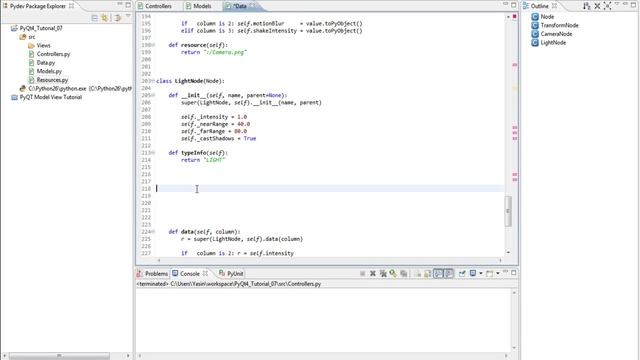Pin the current console

[462, 273]
